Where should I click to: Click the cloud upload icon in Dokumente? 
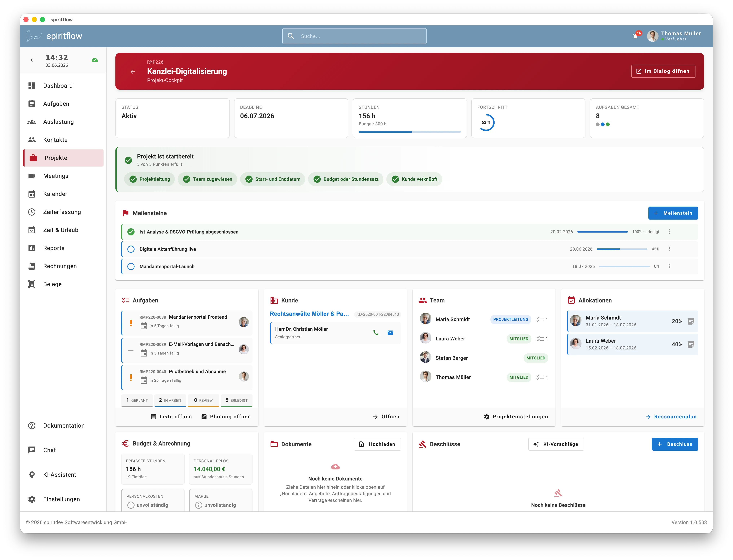pyautogui.click(x=335, y=467)
